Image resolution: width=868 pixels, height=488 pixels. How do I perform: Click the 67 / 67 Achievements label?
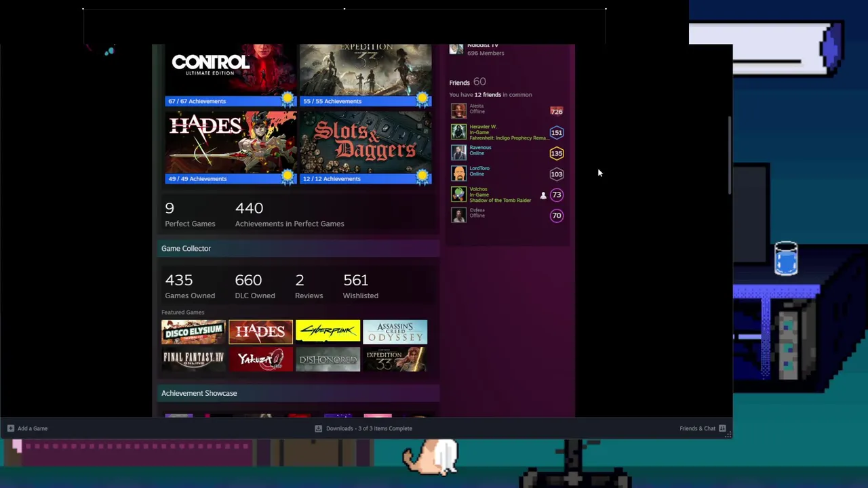[197, 101]
